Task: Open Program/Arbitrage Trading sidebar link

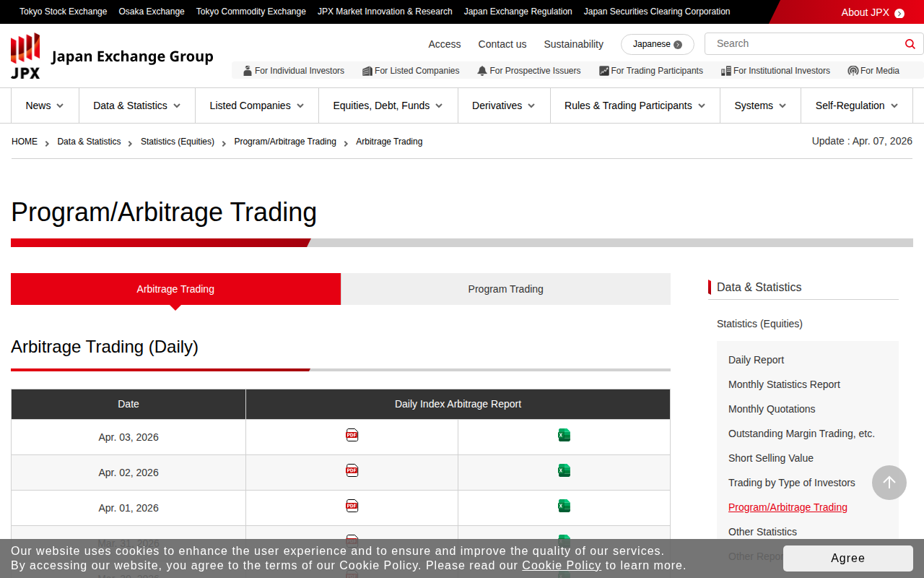Action: tap(788, 507)
